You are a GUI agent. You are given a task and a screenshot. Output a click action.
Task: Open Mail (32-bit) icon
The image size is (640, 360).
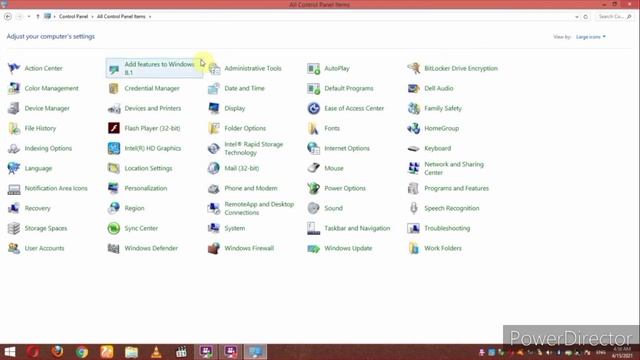click(213, 168)
